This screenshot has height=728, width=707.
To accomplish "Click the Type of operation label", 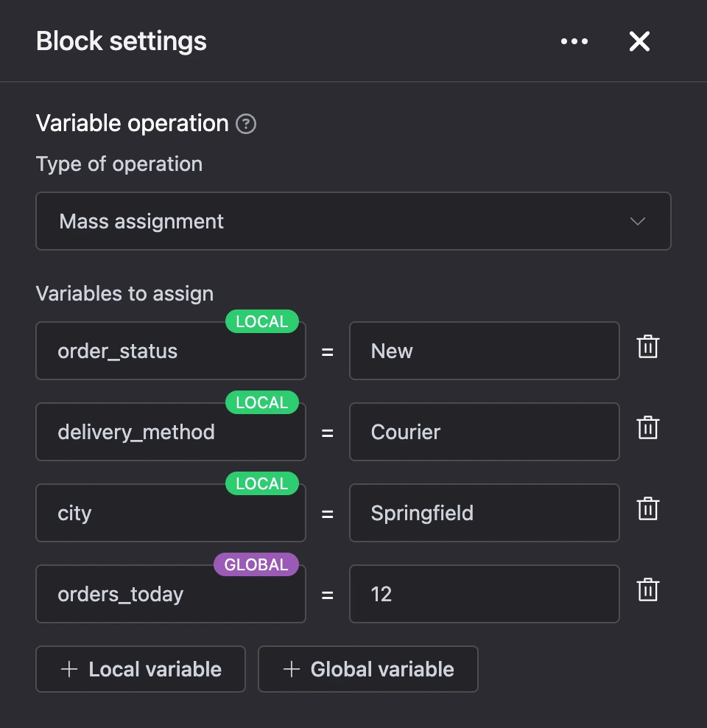I will (x=119, y=164).
